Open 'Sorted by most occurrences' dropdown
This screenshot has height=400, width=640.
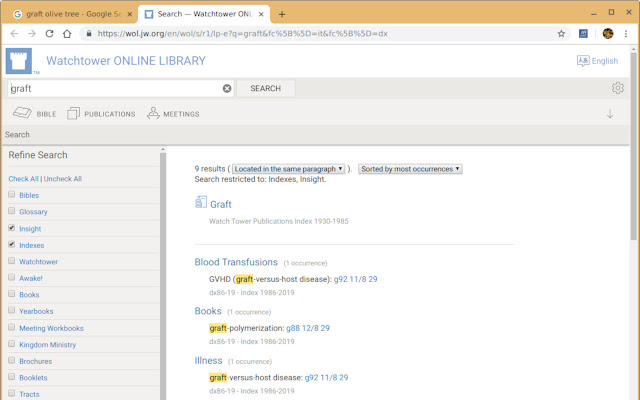tap(410, 169)
